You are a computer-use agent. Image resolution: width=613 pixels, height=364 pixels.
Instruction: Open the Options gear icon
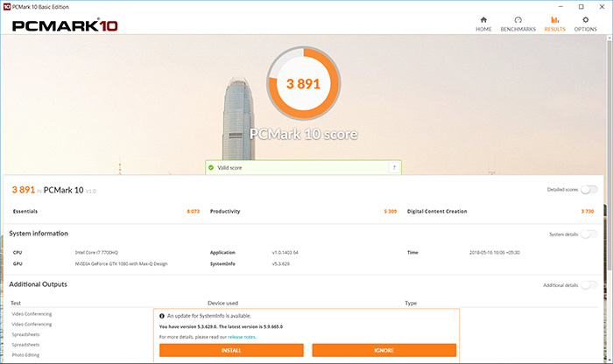click(585, 20)
